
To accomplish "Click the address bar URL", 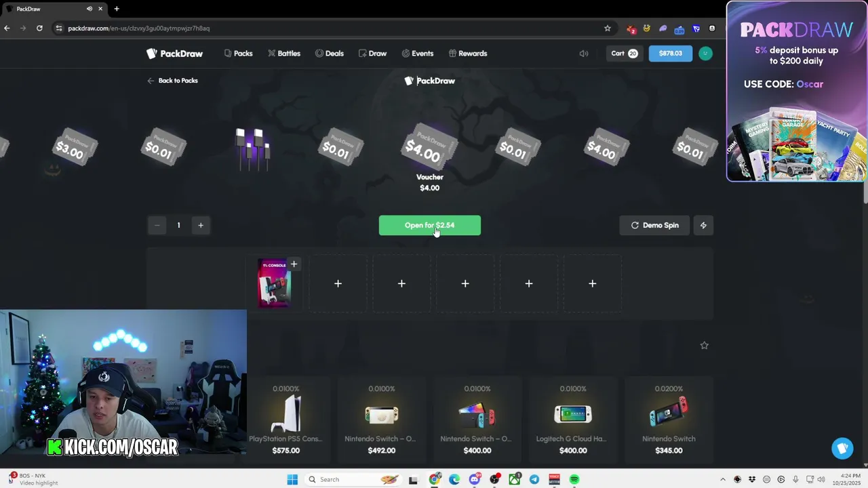I will (x=138, y=28).
